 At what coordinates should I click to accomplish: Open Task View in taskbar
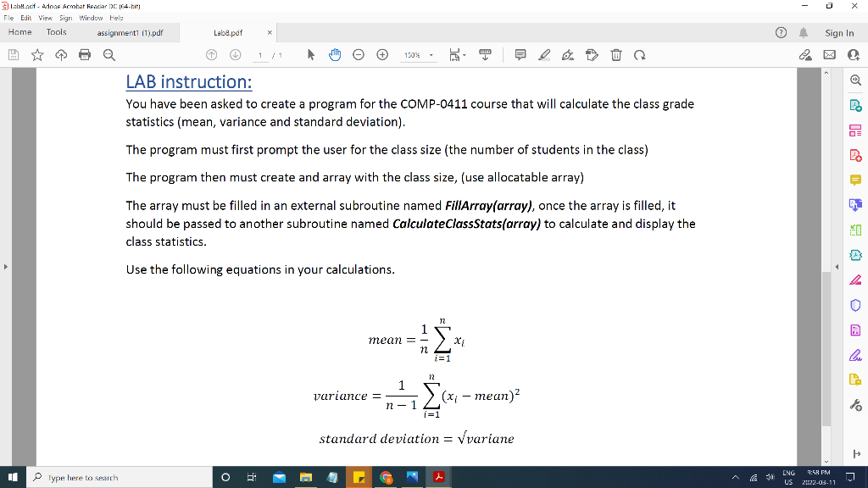pyautogui.click(x=251, y=477)
